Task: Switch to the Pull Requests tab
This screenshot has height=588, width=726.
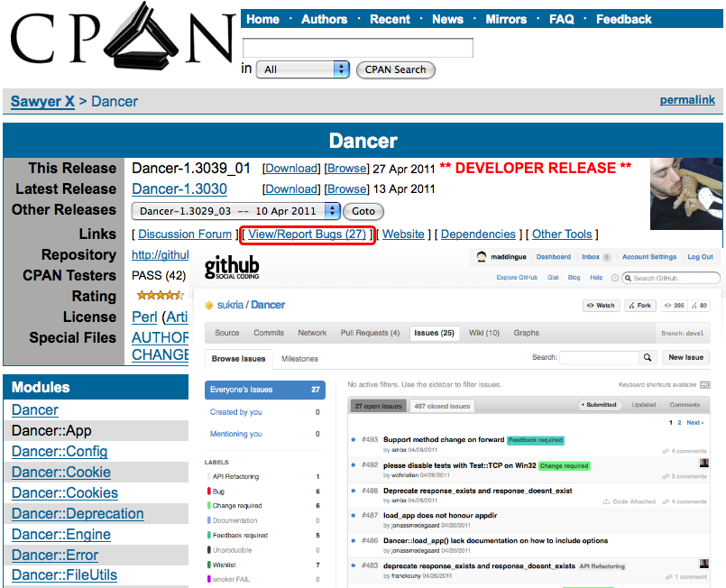Action: 370,333
